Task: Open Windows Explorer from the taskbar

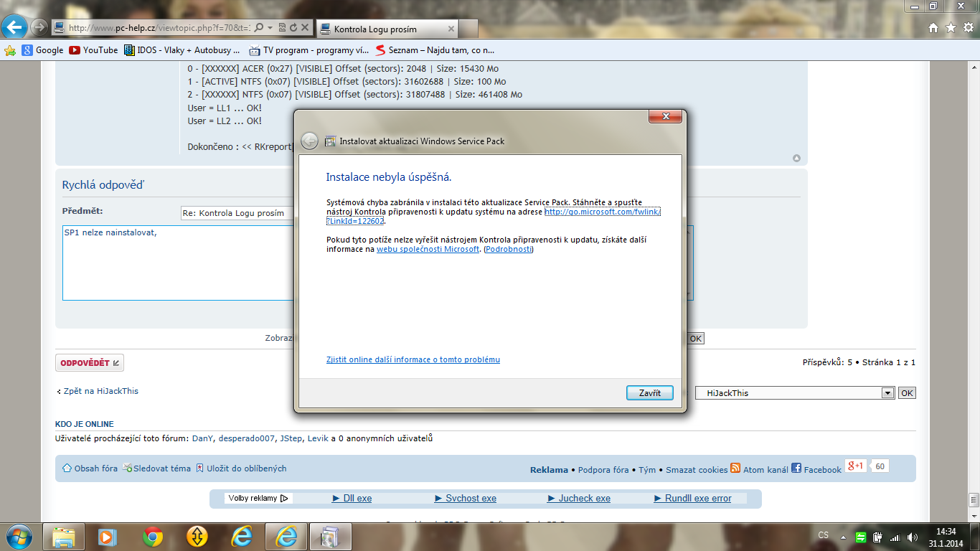Action: (64, 536)
